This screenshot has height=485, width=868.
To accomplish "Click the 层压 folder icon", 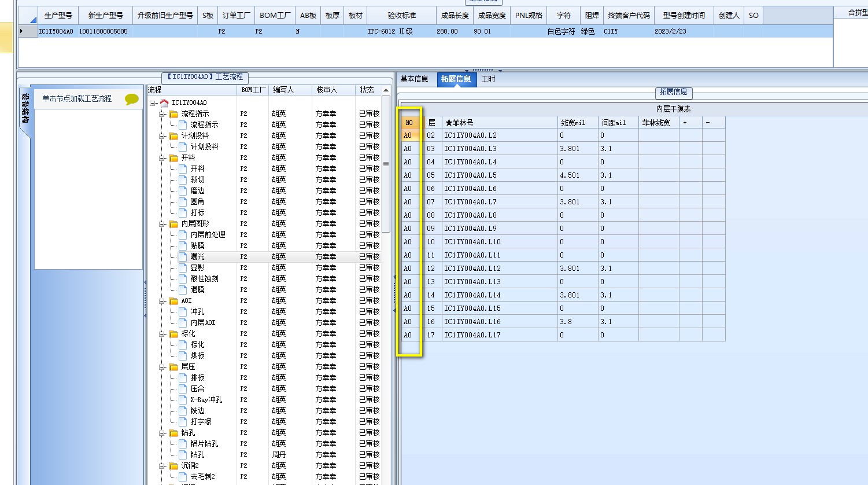I will click(x=173, y=367).
